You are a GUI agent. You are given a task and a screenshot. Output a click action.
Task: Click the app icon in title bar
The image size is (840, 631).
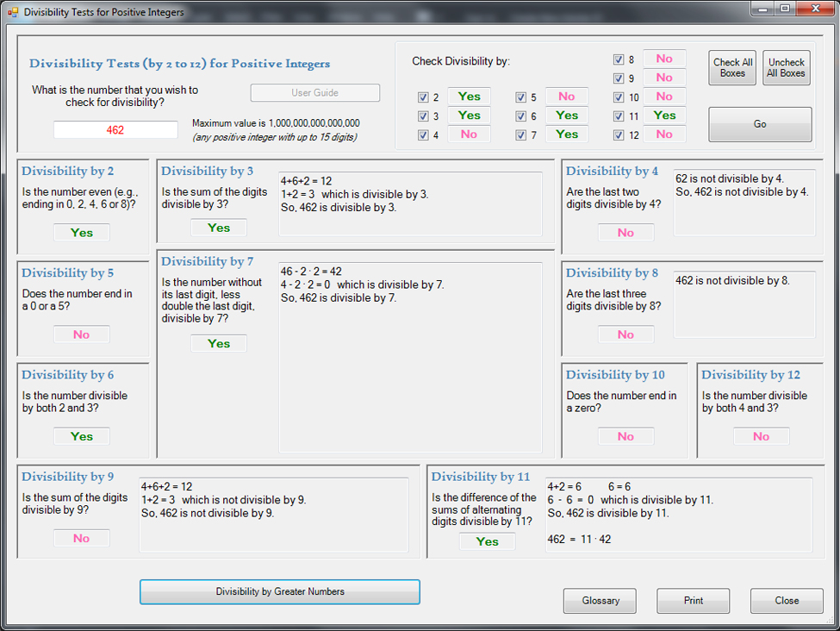click(x=12, y=13)
